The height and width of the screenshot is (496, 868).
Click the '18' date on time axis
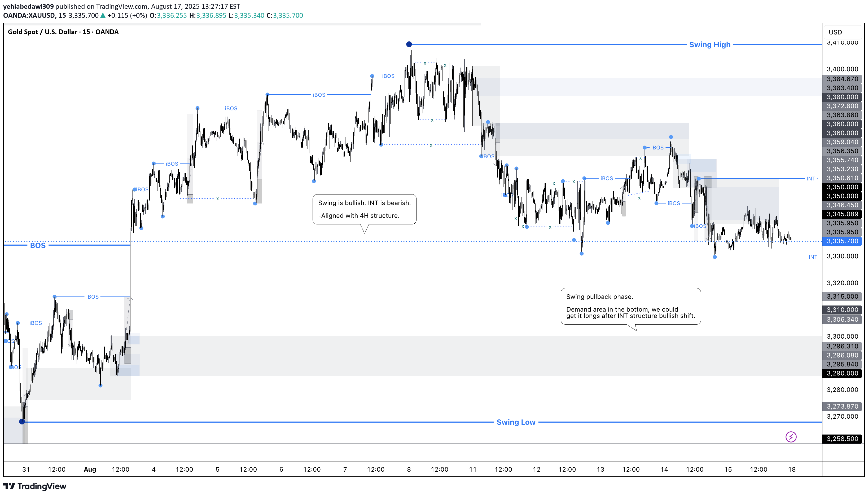pyautogui.click(x=792, y=470)
